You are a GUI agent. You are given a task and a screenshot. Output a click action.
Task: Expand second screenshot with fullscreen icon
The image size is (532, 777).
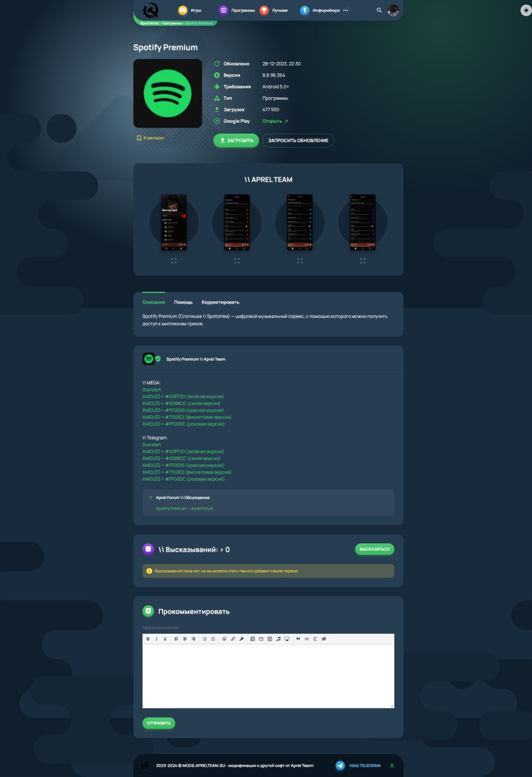pyautogui.click(x=237, y=260)
